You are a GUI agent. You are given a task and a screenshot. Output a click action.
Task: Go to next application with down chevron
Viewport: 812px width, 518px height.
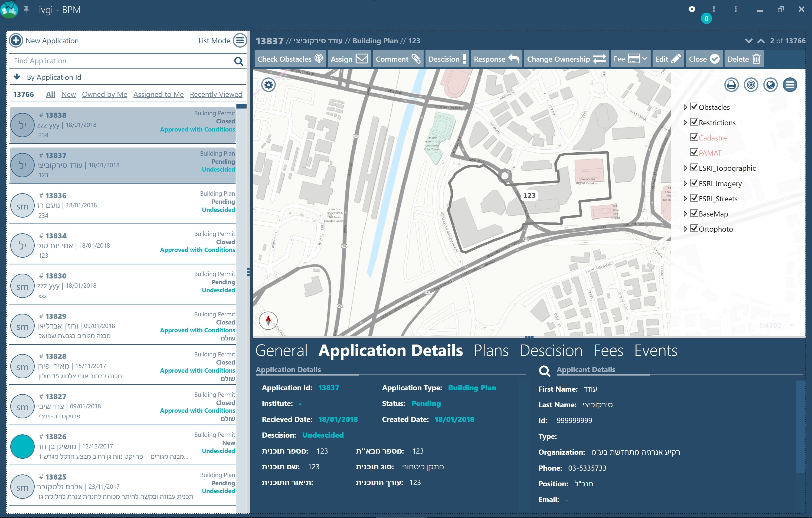tap(749, 41)
